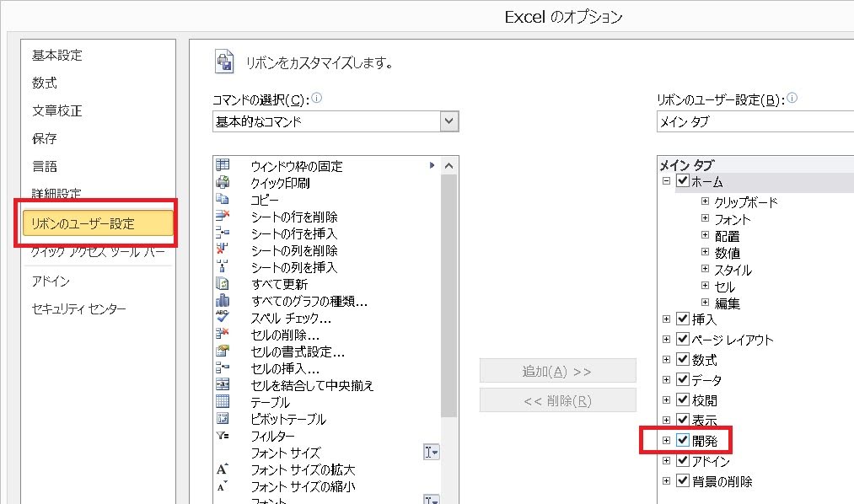
Task: Click the ribbon customize header icon
Action: (x=224, y=61)
